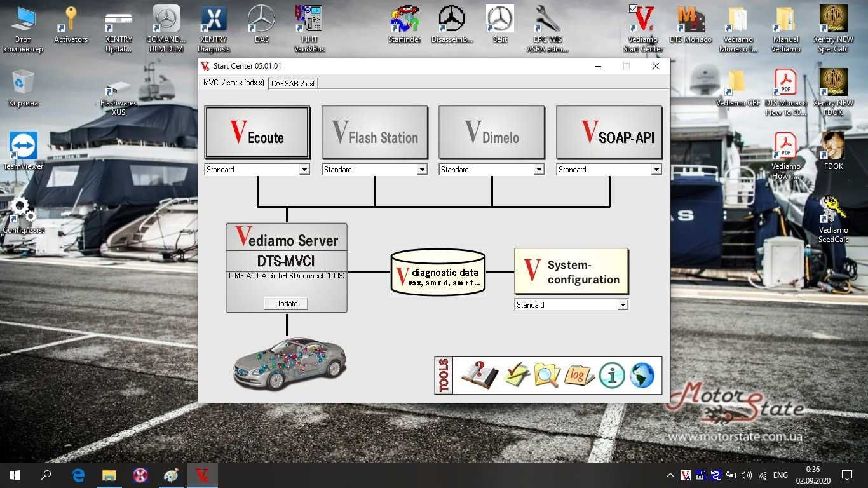Open the Windows Start menu
The width and height of the screenshot is (868, 488).
(15, 475)
